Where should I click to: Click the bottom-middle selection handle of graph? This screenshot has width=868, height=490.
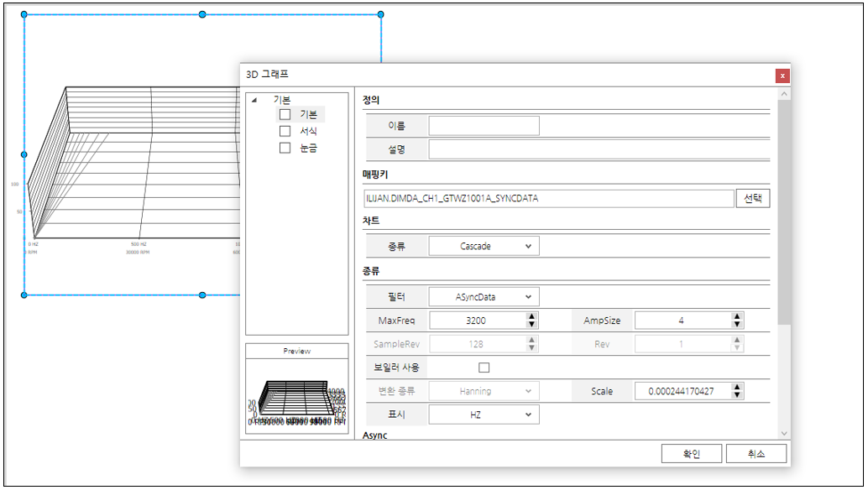click(202, 295)
